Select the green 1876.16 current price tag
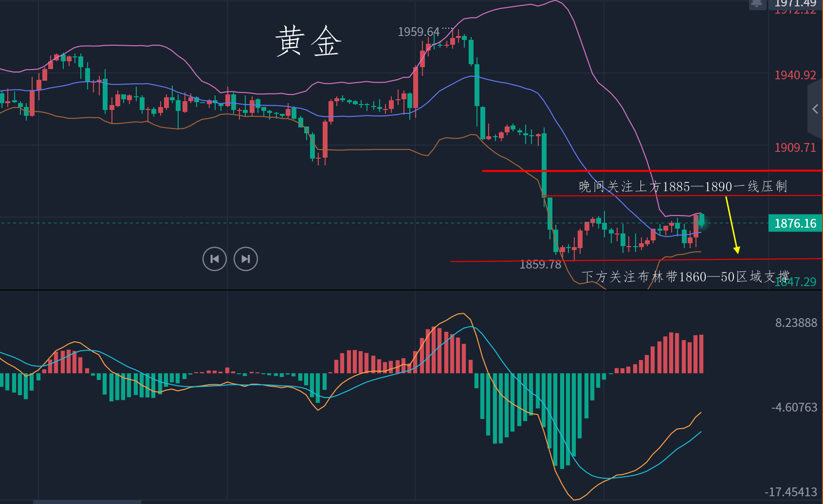 coord(795,223)
